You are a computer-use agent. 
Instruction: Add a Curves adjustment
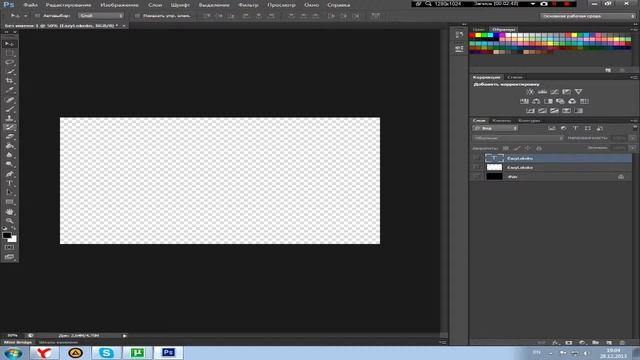(x=554, y=92)
